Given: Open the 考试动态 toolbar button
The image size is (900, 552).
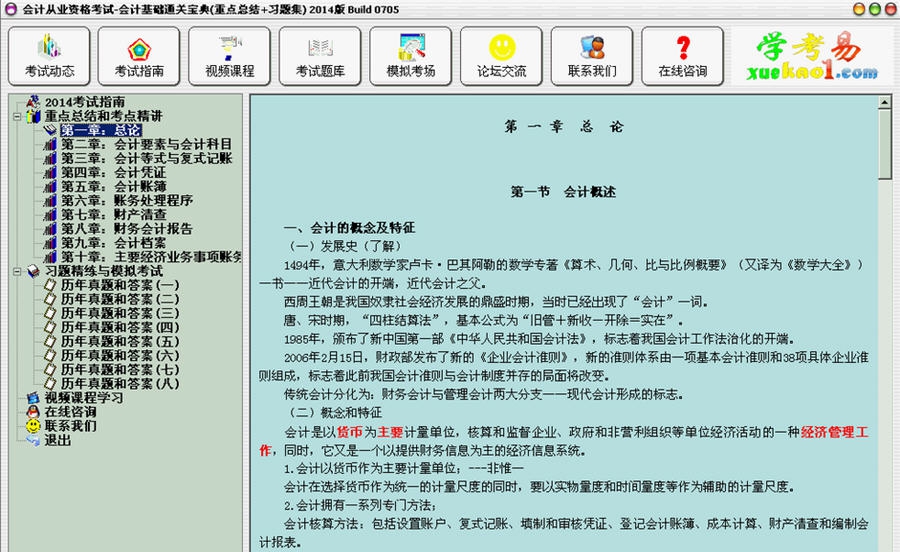Looking at the screenshot, I should pos(49,56).
